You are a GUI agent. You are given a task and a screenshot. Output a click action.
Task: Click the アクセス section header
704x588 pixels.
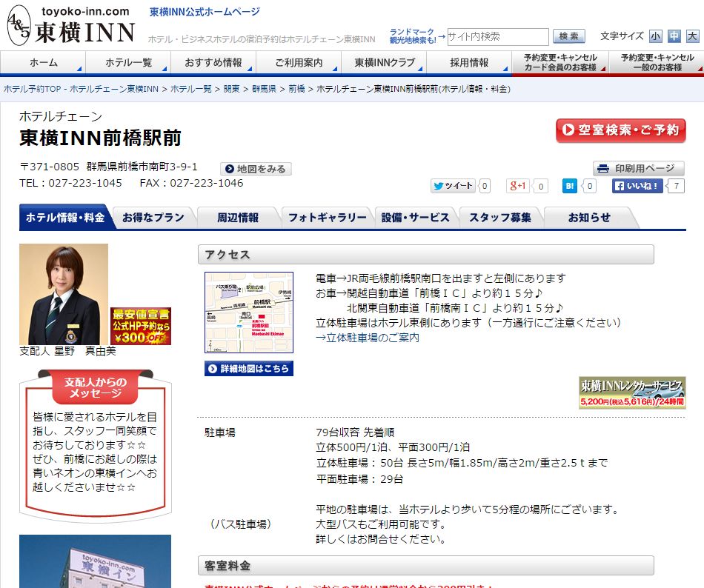425,254
